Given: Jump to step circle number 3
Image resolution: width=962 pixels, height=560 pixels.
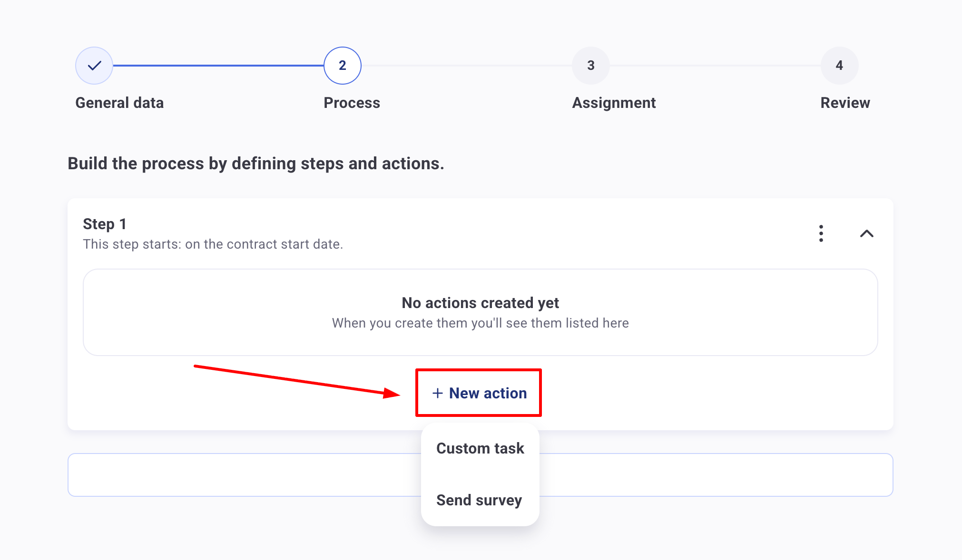Looking at the screenshot, I should coord(591,66).
